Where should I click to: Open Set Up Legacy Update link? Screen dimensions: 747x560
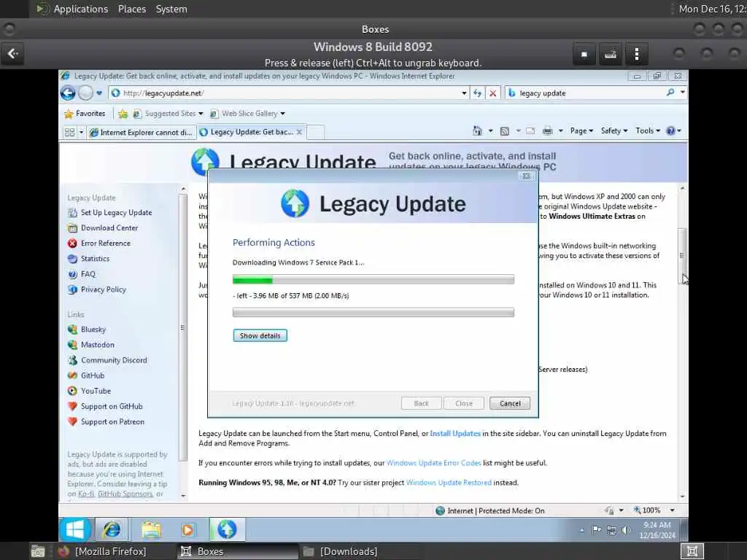116,212
